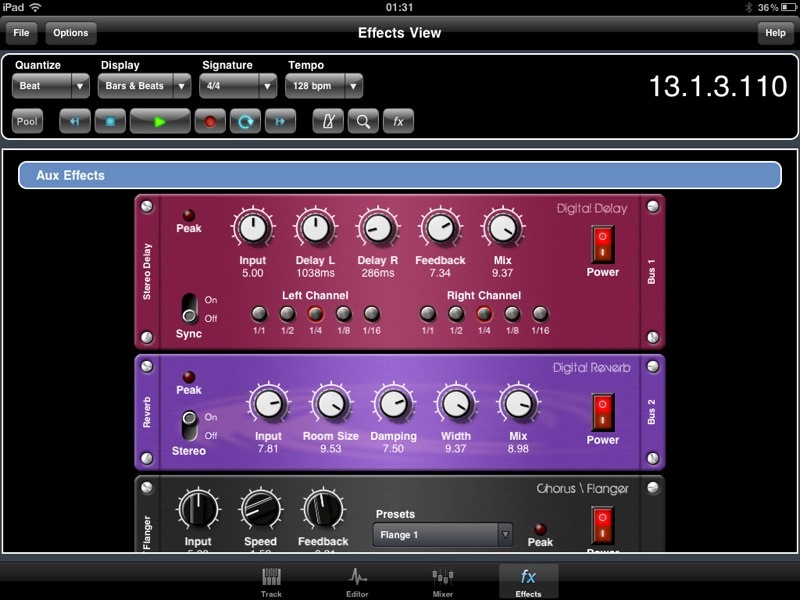This screenshot has width=800, height=600.
Task: Switch to the Mixer tab
Action: [x=443, y=582]
